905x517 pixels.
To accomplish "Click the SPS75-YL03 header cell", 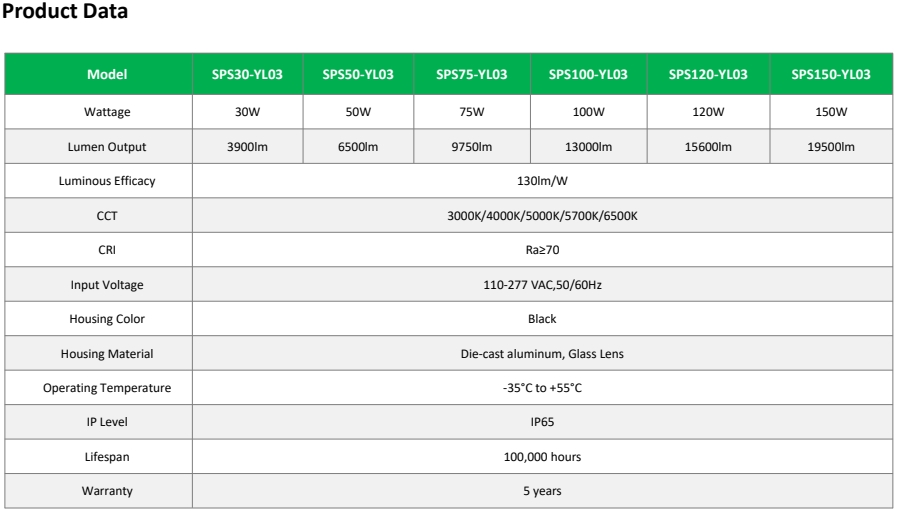I will click(472, 74).
